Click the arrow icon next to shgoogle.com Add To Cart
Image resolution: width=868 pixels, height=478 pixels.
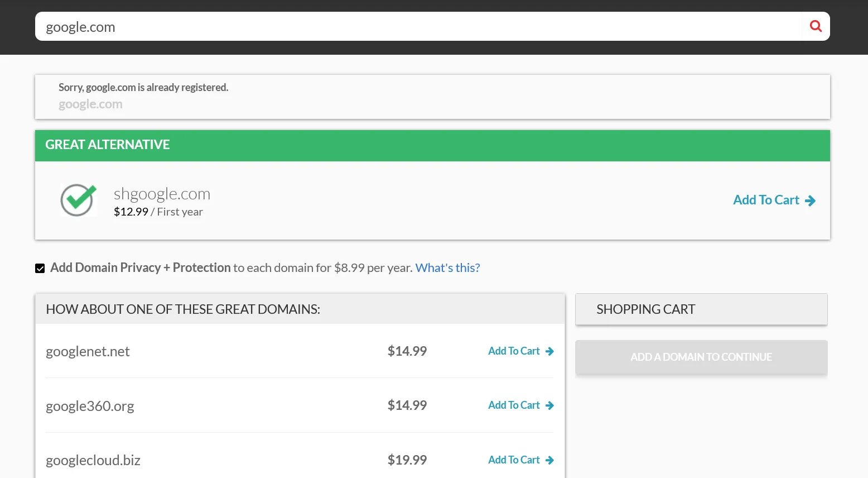(x=811, y=200)
